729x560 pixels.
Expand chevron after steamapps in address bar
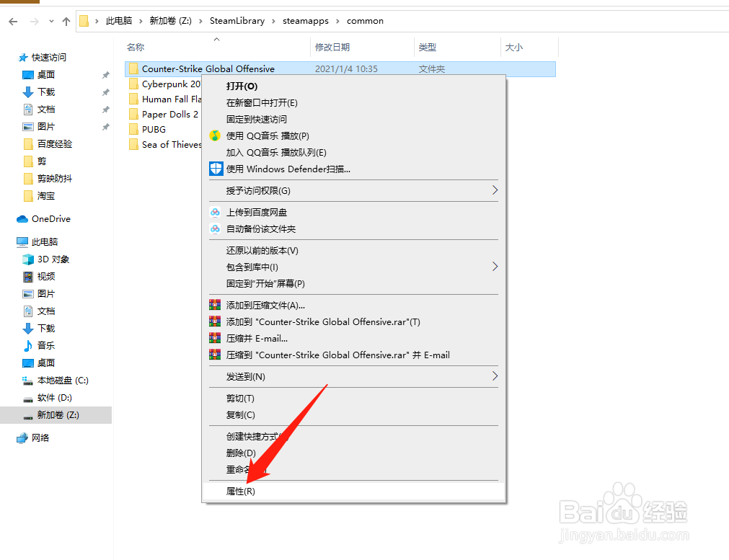pyautogui.click(x=337, y=22)
